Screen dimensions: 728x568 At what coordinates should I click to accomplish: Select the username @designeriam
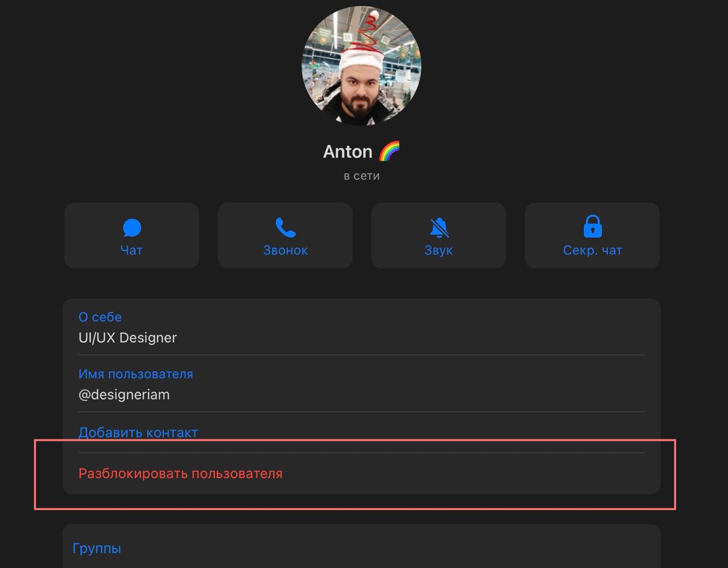pyautogui.click(x=124, y=394)
